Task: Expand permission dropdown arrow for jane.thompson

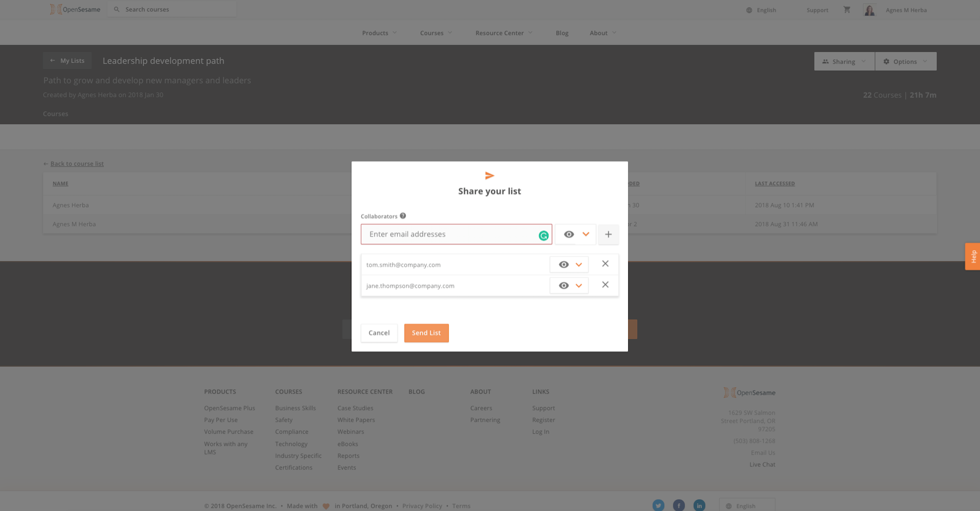Action: [x=579, y=286]
